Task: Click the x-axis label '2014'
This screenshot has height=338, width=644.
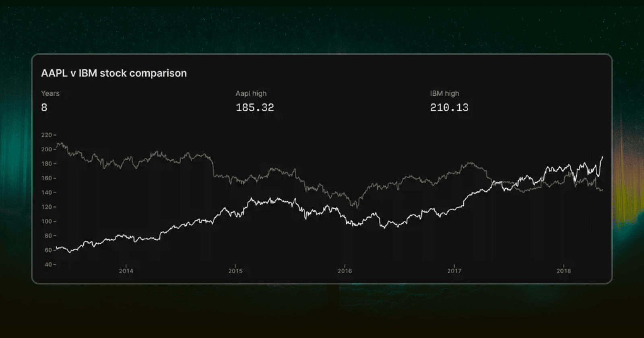Action: (x=126, y=271)
